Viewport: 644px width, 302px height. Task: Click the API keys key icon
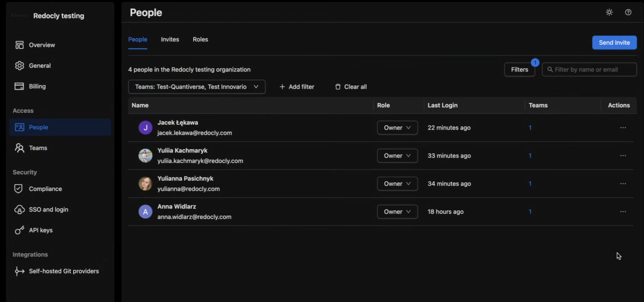tap(19, 230)
